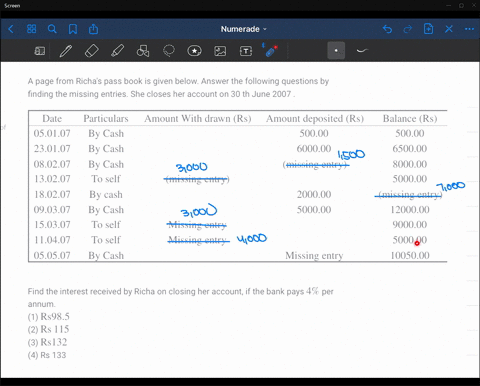Click answer option (1) Rs98.5
The image size is (480, 386).
click(49, 316)
